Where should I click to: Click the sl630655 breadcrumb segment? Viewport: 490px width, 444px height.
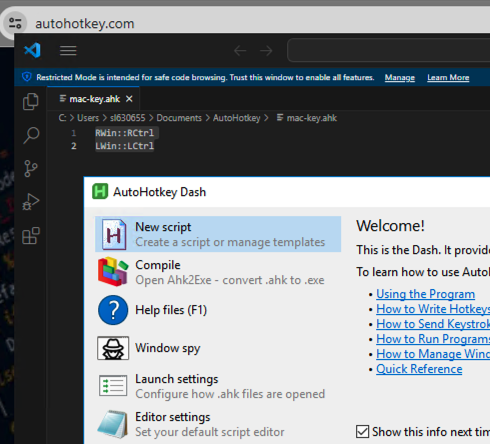(128, 118)
